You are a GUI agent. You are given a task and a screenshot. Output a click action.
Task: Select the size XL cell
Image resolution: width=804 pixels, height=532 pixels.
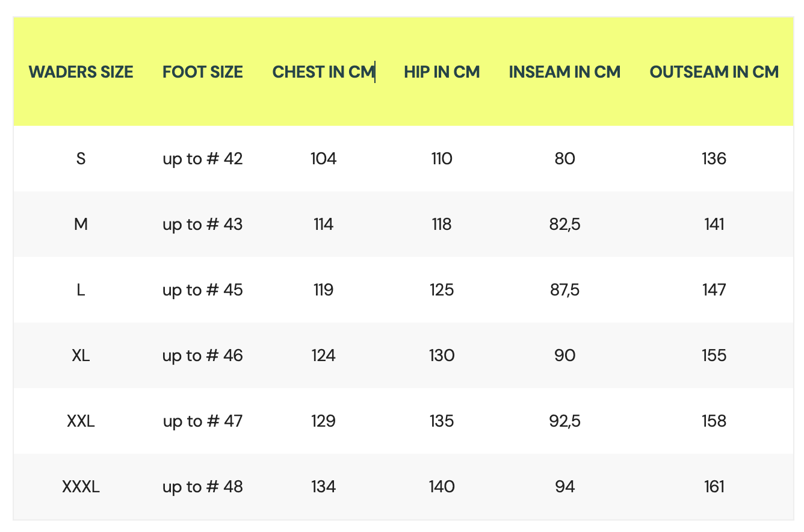[81, 356]
